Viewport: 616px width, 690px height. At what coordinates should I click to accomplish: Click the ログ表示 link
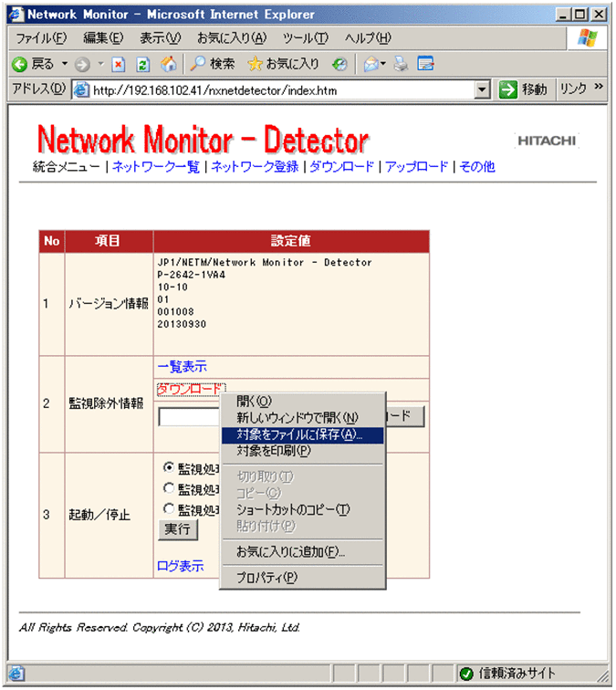pos(181,566)
